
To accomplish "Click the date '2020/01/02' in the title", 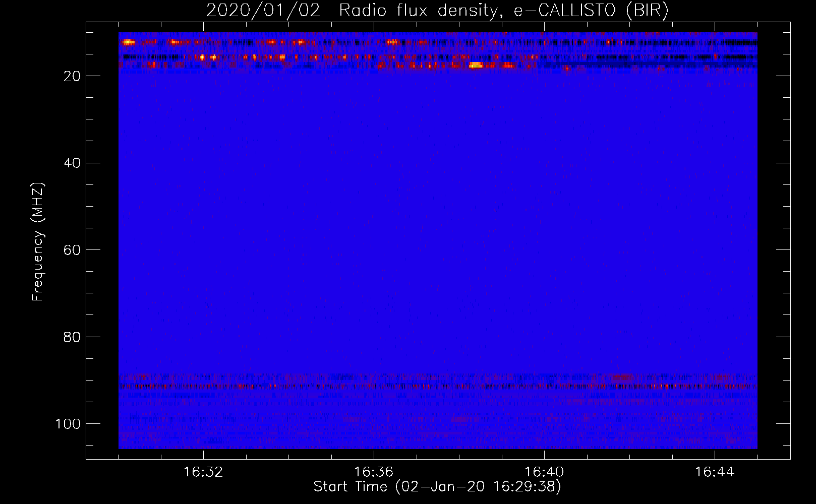I will 263,11.
